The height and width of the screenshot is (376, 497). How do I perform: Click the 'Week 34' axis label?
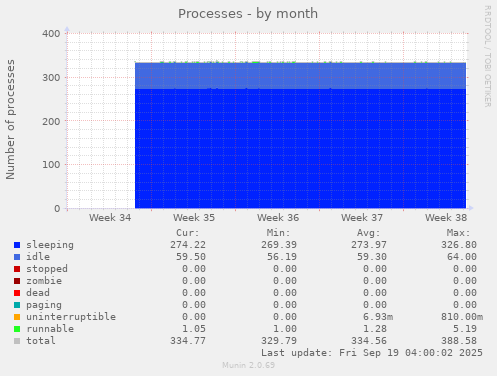pyautogui.click(x=110, y=218)
